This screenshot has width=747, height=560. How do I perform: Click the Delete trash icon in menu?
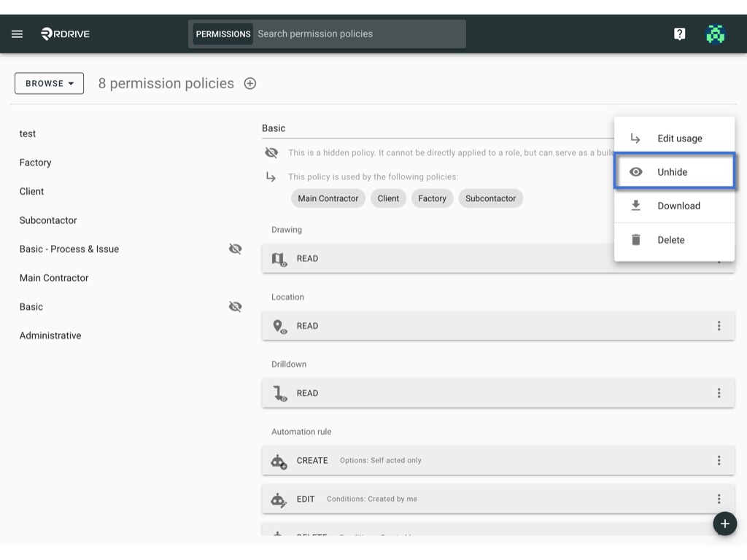635,239
